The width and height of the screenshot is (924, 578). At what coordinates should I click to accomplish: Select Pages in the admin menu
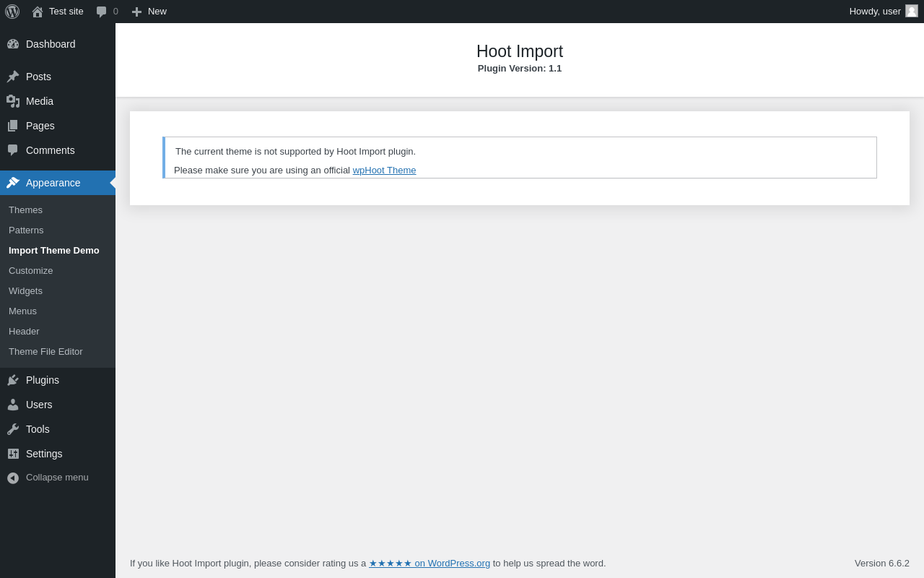(40, 126)
